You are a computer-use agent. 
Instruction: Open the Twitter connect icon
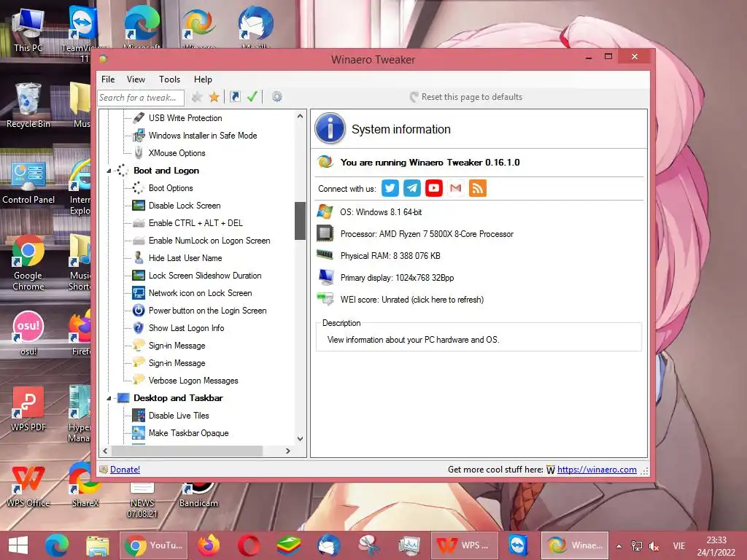(390, 188)
